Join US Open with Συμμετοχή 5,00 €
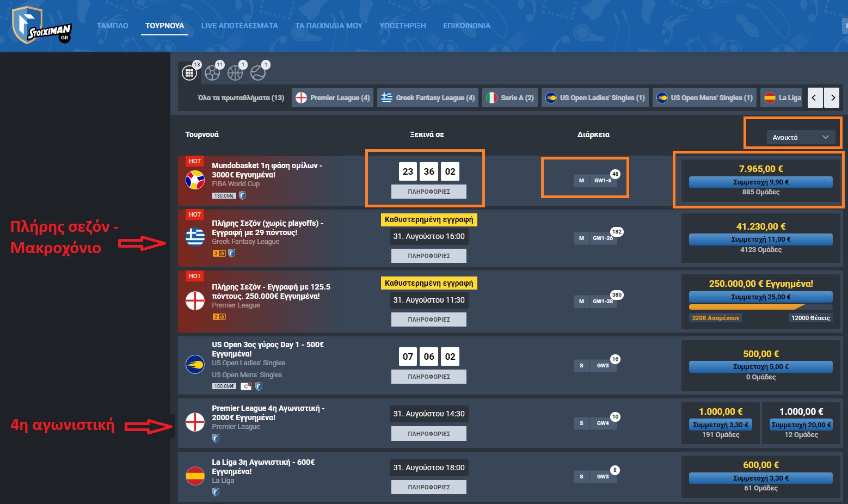This screenshot has width=848, height=504. coord(761,367)
